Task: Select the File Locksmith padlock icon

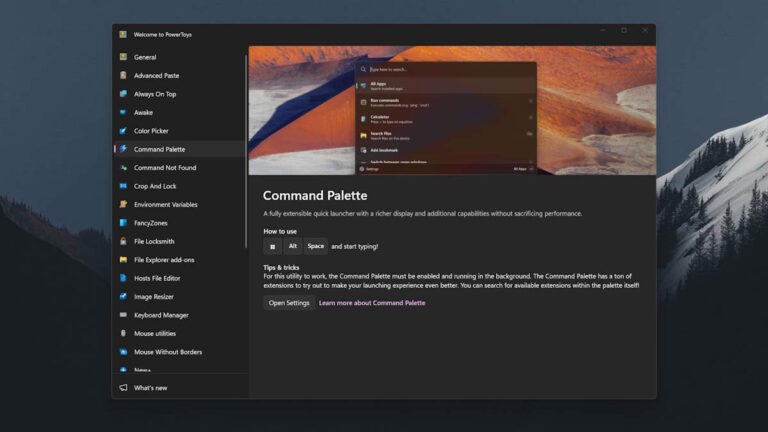Action: tap(123, 241)
